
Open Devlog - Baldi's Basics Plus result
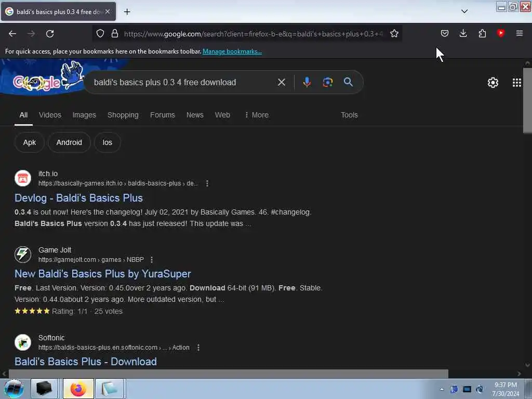click(79, 198)
